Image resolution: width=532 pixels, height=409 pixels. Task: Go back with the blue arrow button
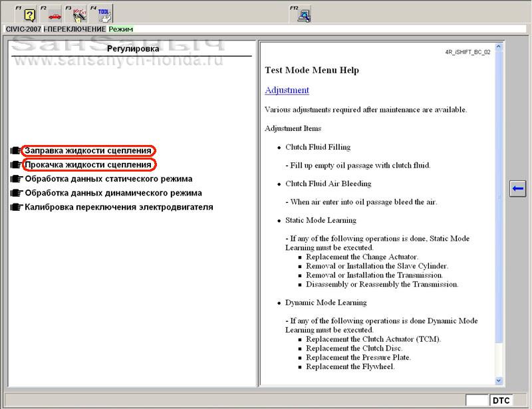[x=517, y=188]
